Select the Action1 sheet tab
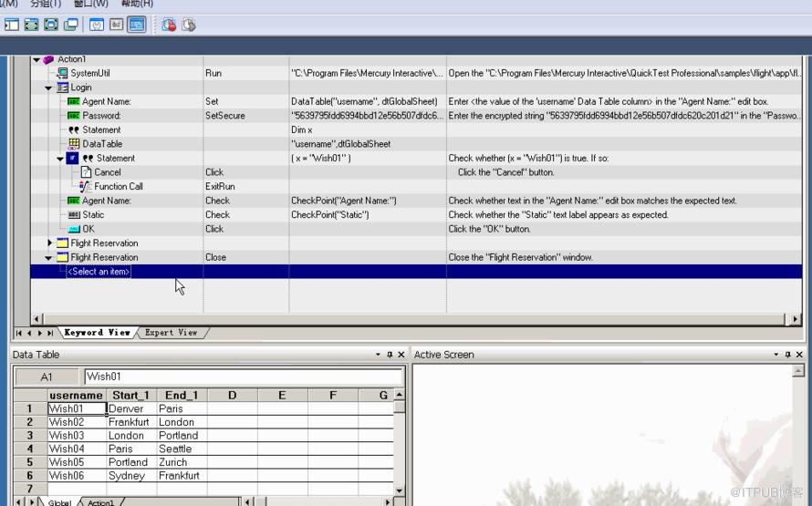The width and height of the screenshot is (812, 506). click(100, 501)
